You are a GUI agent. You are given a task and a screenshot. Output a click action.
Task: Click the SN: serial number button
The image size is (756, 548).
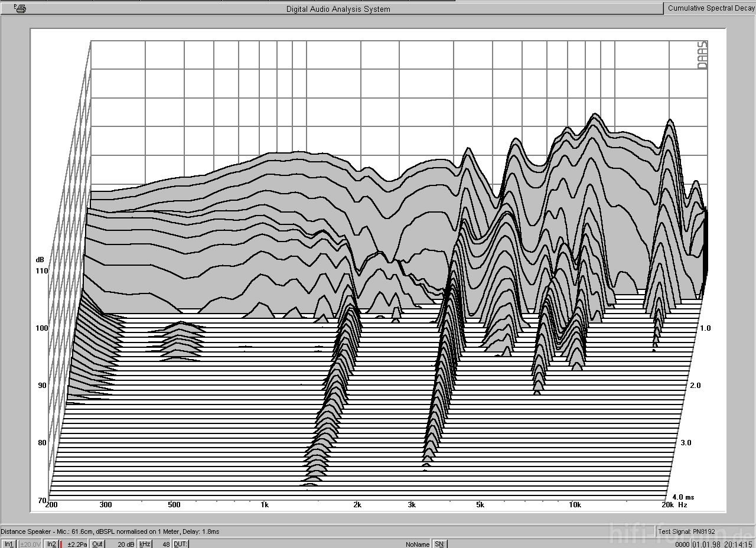[440, 544]
